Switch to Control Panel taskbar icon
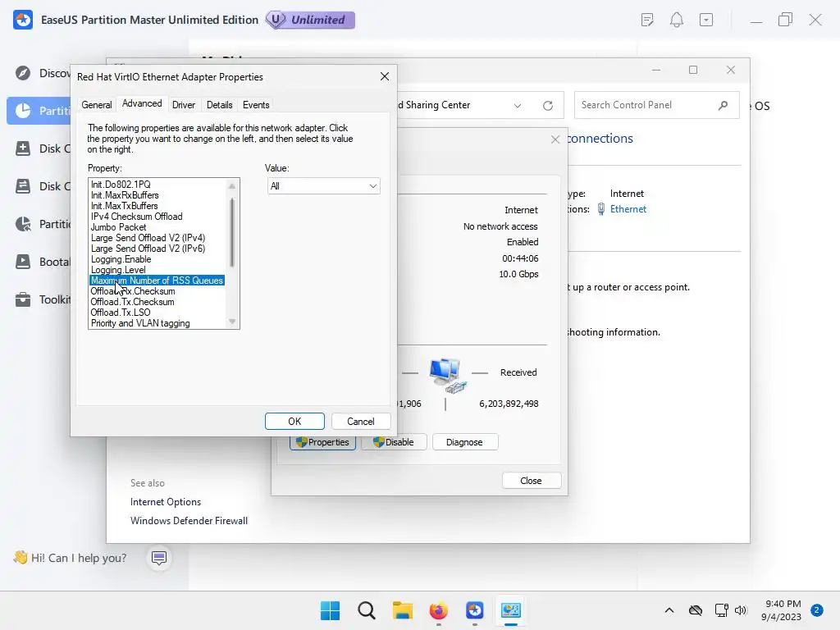840x630 pixels. click(x=511, y=610)
